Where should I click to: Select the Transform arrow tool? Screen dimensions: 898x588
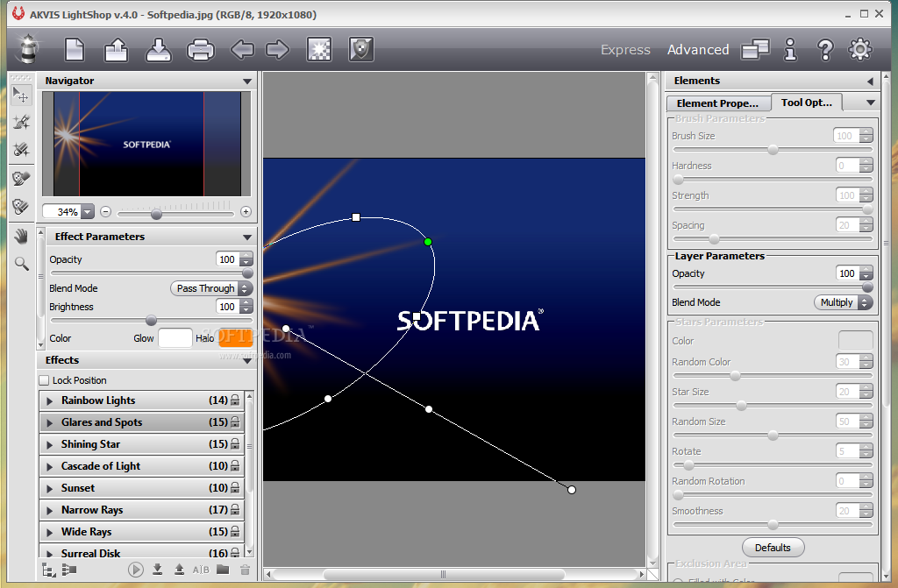pos(21,95)
